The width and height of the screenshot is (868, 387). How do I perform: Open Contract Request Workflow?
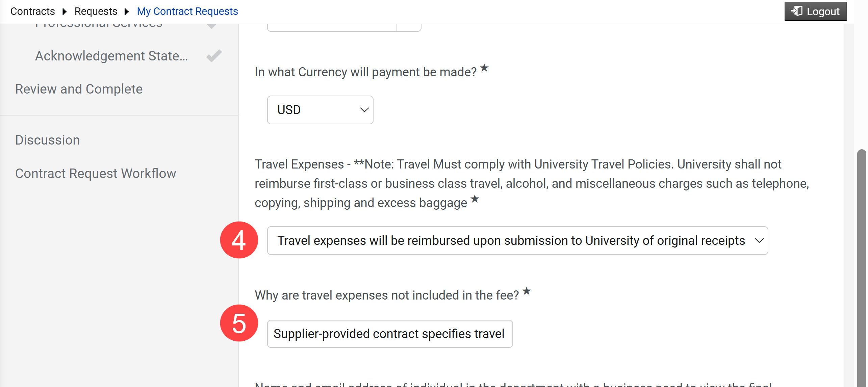tap(96, 173)
